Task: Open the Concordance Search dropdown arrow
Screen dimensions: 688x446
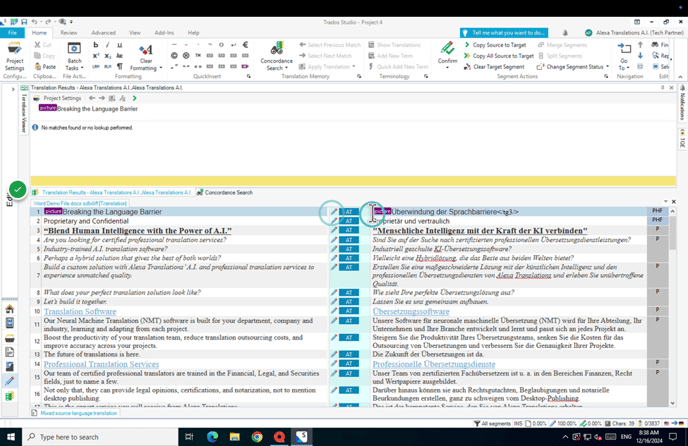Action: 287,68
